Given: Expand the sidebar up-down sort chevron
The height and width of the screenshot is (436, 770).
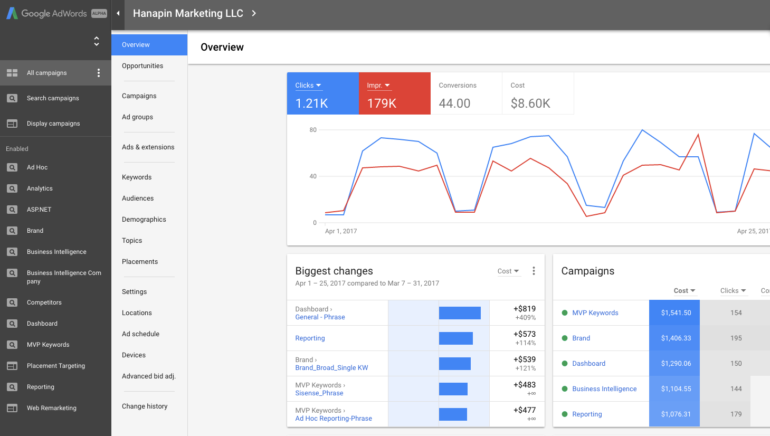Looking at the screenshot, I should [x=96, y=42].
